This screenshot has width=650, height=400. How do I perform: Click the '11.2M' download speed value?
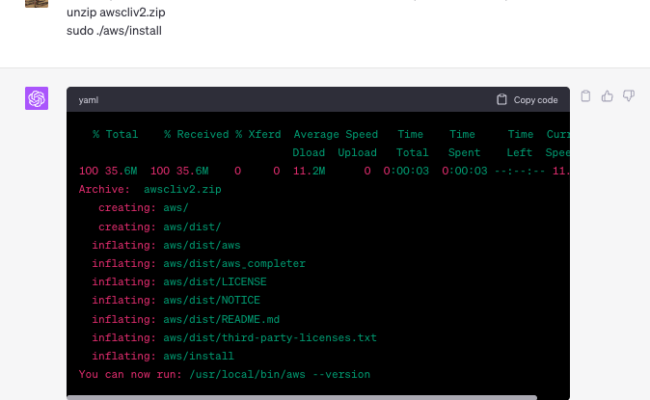pyautogui.click(x=309, y=171)
